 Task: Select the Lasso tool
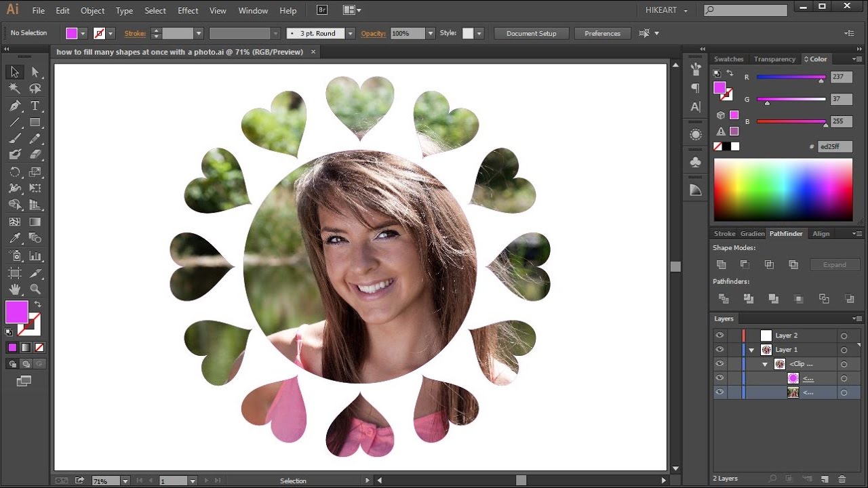35,89
